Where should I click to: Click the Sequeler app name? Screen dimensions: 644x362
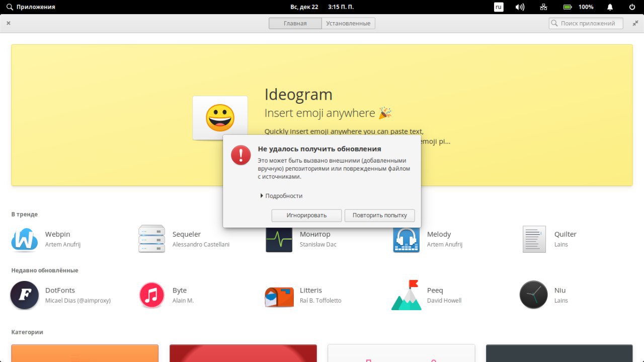tap(187, 234)
